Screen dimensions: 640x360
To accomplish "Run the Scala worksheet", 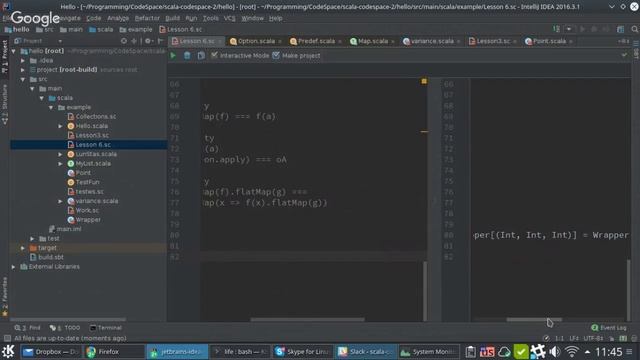I will tap(173, 56).
